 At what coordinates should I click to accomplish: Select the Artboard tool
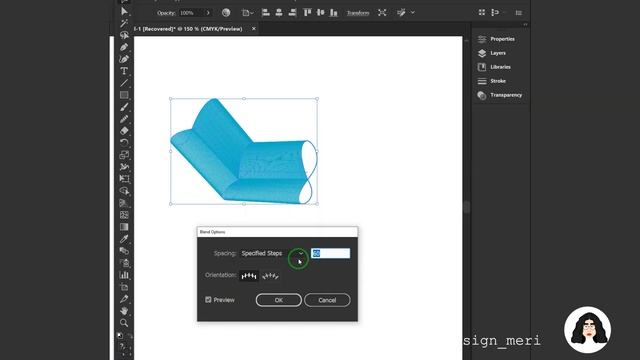[x=124, y=287]
